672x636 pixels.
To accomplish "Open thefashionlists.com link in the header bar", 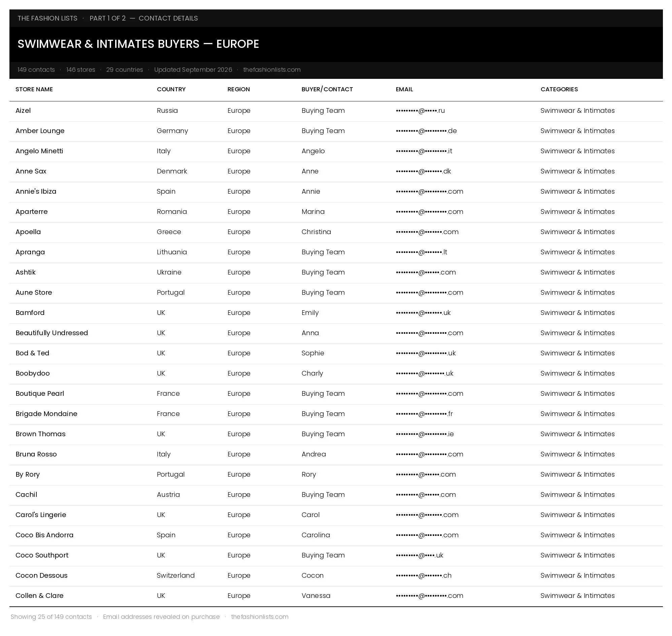I will pyautogui.click(x=272, y=70).
